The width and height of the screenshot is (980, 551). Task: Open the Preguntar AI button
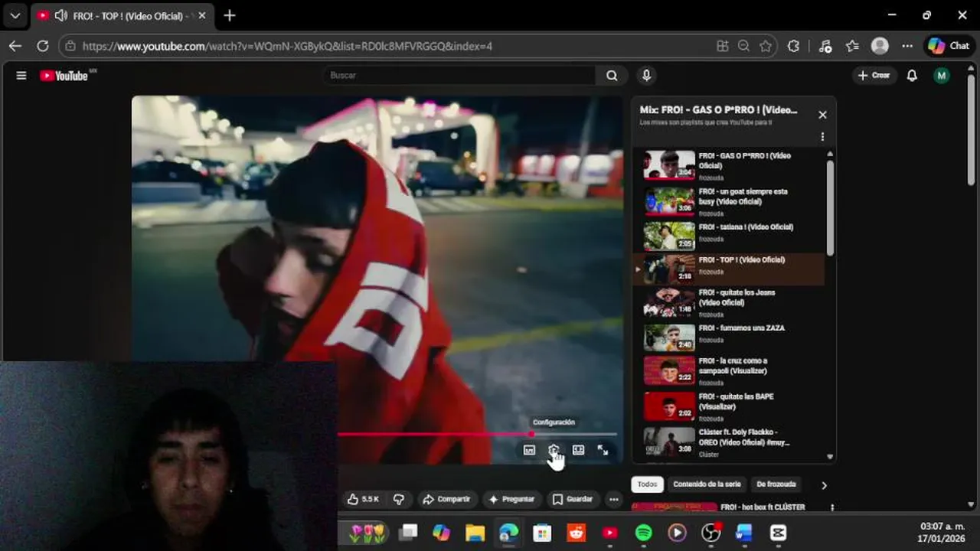click(511, 499)
